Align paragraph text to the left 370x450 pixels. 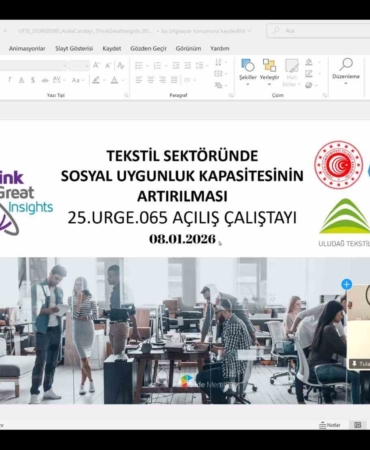click(x=139, y=80)
